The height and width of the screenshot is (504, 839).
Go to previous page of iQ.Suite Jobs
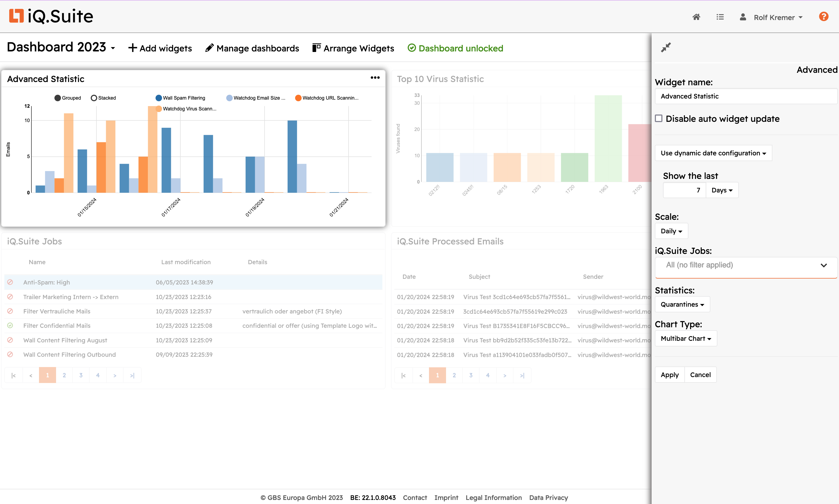pos(31,375)
